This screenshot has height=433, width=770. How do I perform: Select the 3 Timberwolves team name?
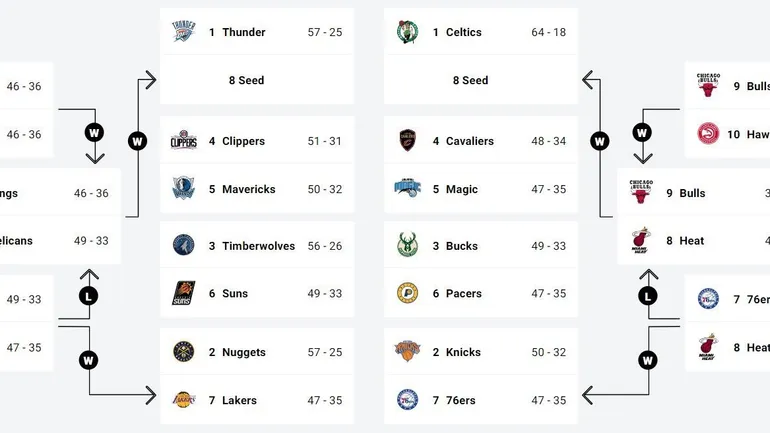[252, 246]
